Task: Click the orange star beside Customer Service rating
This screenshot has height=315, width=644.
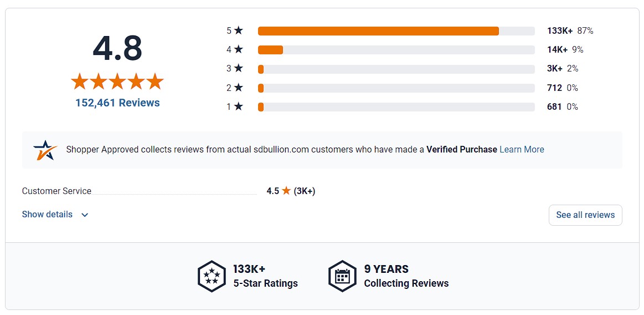Action: click(286, 191)
